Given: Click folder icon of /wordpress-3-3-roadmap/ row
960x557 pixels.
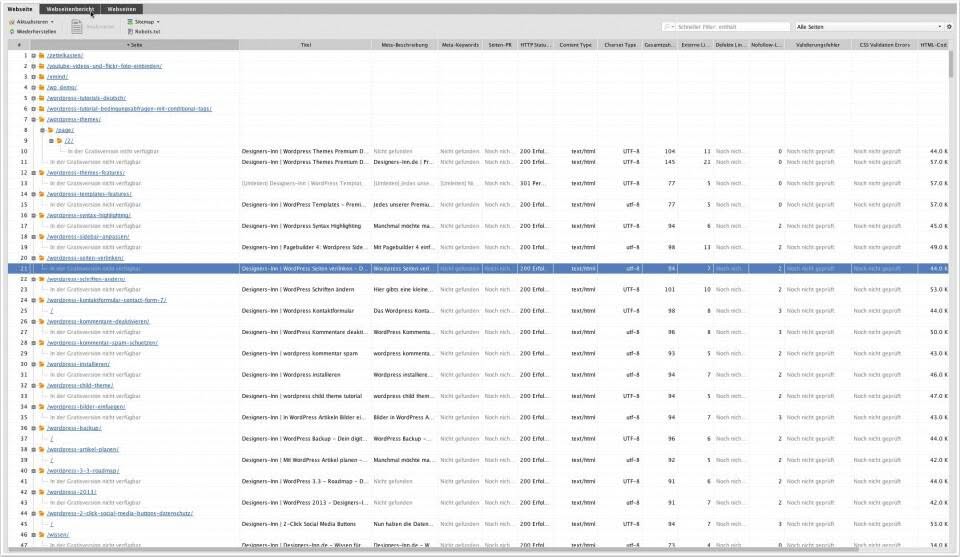Looking at the screenshot, I should (x=42, y=471).
